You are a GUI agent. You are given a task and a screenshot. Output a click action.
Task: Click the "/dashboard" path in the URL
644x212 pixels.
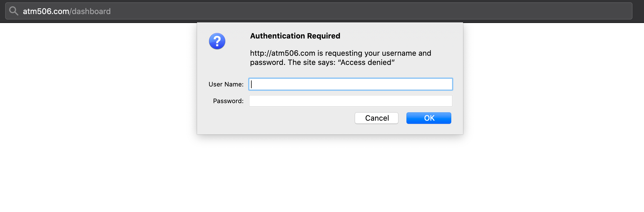point(90,11)
